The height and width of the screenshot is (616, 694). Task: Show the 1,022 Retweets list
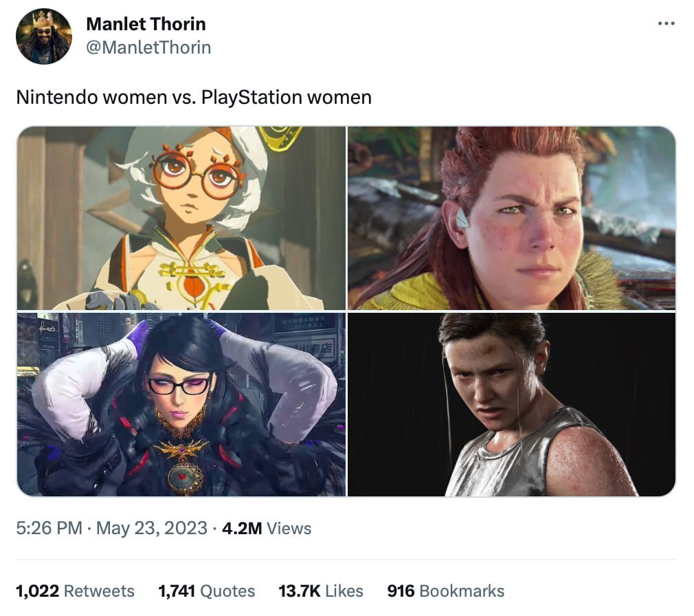[75, 591]
